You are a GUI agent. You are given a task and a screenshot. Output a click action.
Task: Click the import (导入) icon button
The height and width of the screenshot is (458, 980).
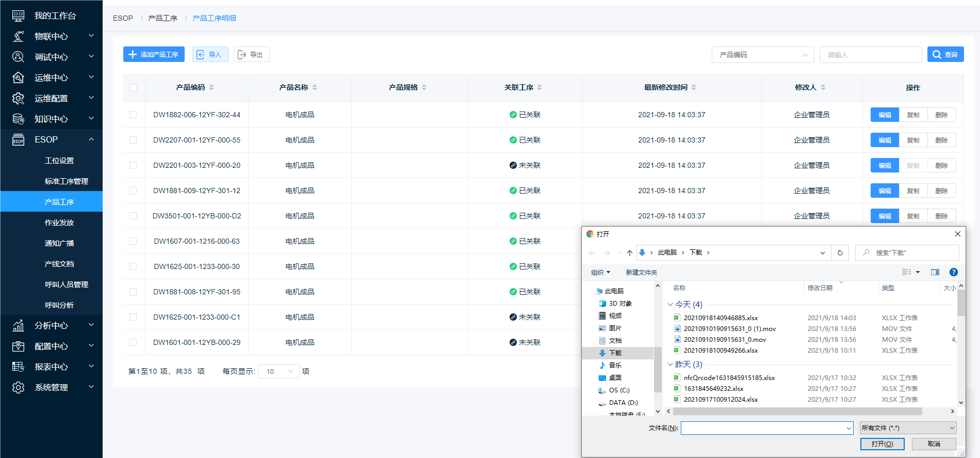(210, 55)
